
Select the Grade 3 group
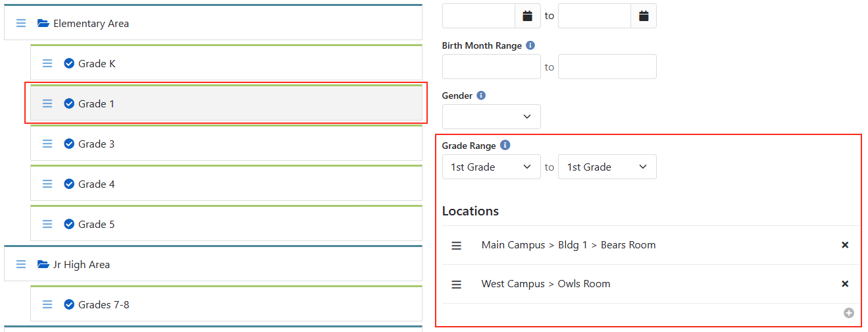pos(97,144)
